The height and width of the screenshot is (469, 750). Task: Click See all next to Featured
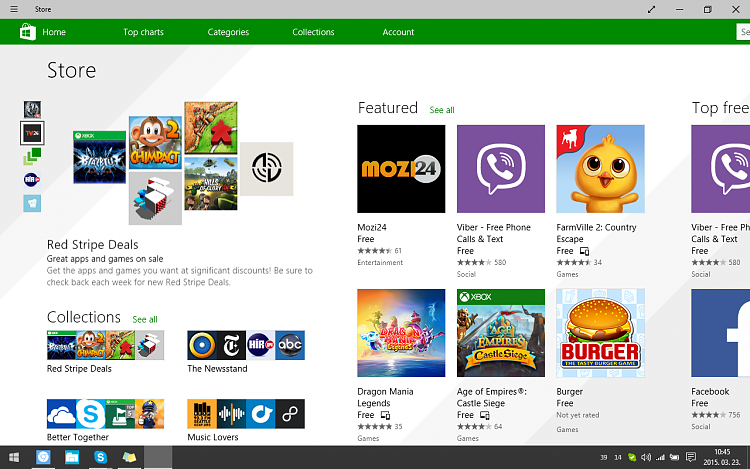[442, 110]
